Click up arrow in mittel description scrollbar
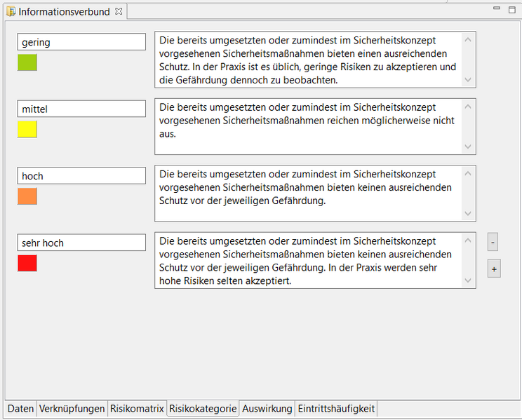 pyautogui.click(x=468, y=107)
